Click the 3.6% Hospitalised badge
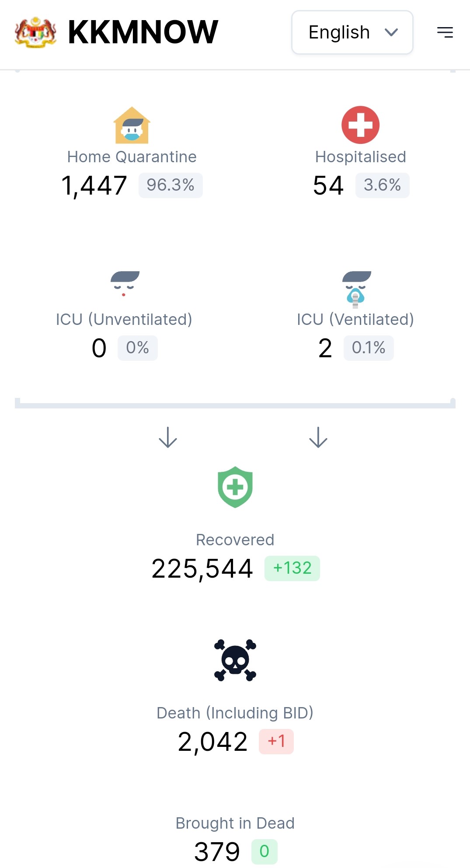This screenshot has height=868, width=470. [382, 185]
